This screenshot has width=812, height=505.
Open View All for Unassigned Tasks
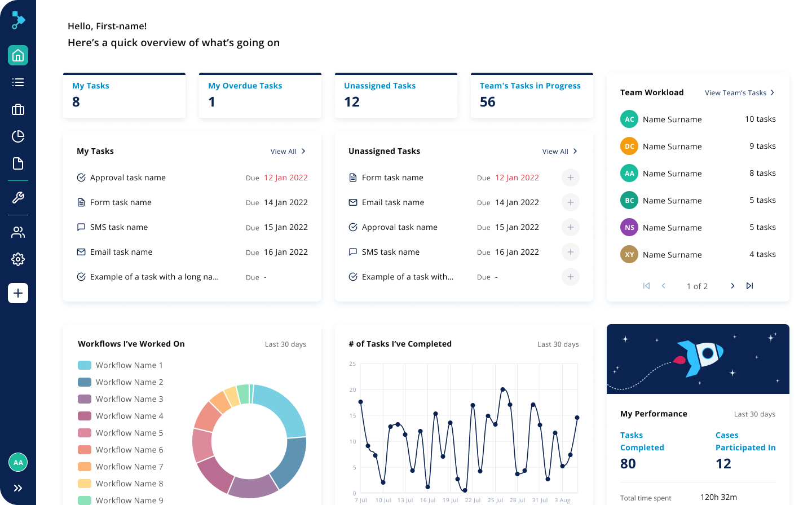[559, 152]
